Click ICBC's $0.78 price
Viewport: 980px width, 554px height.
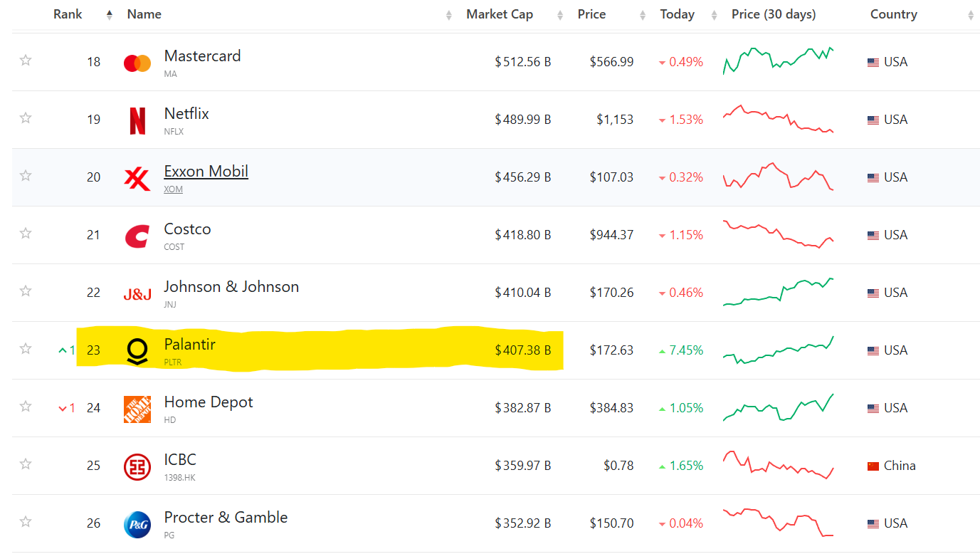(618, 466)
